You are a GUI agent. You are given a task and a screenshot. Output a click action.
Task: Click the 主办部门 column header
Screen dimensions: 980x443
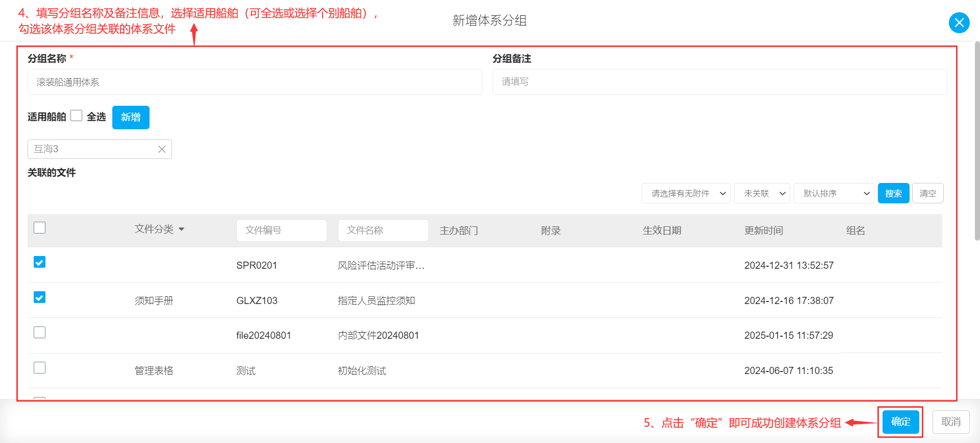click(x=459, y=230)
